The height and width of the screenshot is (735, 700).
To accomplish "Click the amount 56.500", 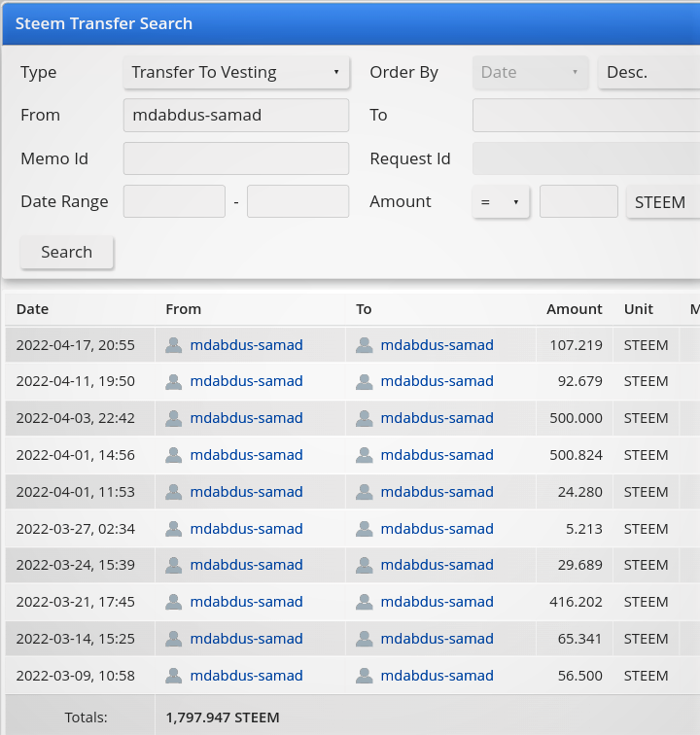I will pyautogui.click(x=580, y=676).
